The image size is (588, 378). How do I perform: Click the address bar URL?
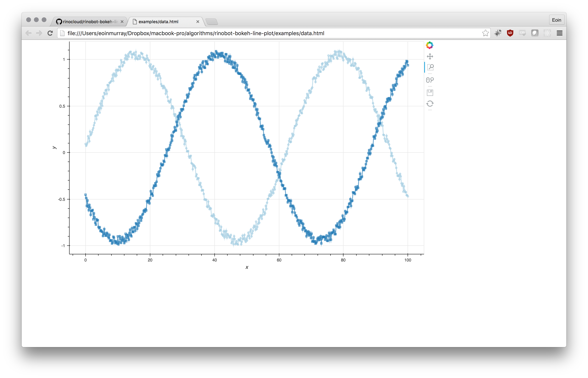[196, 33]
